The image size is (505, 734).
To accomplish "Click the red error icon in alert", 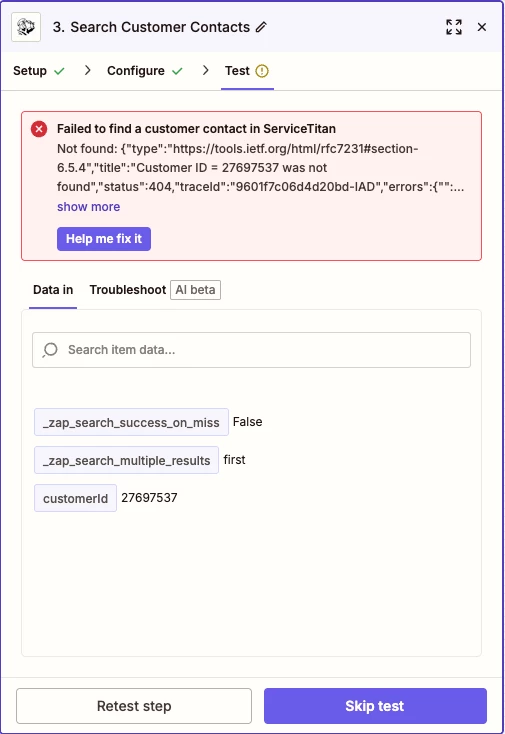I will (x=39, y=129).
